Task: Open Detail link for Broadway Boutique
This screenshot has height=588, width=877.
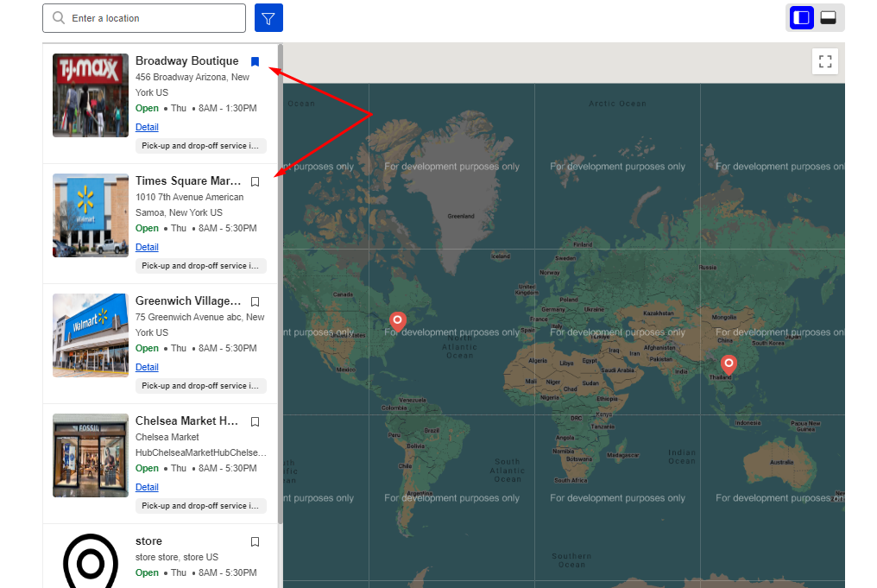Action: pos(147,127)
